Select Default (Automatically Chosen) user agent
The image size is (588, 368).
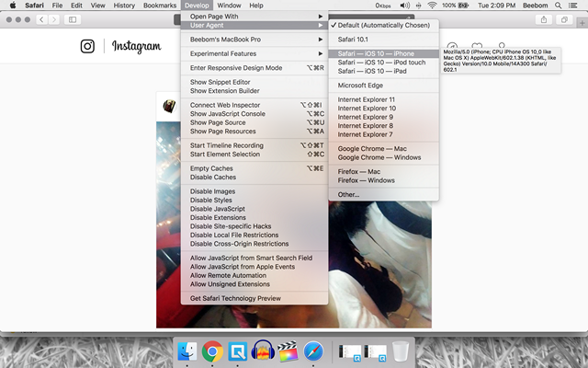[384, 25]
